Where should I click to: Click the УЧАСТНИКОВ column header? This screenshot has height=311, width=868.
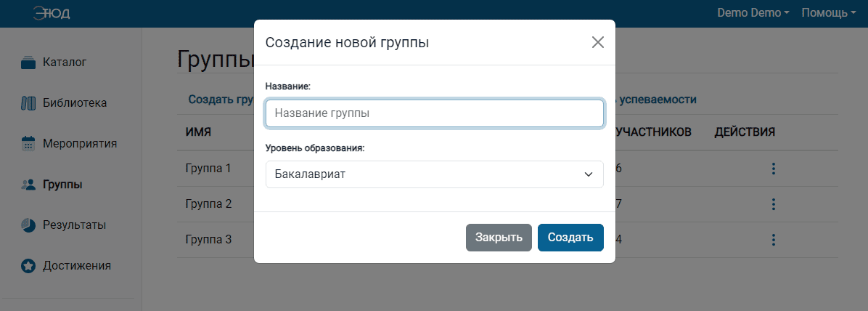pyautogui.click(x=654, y=132)
